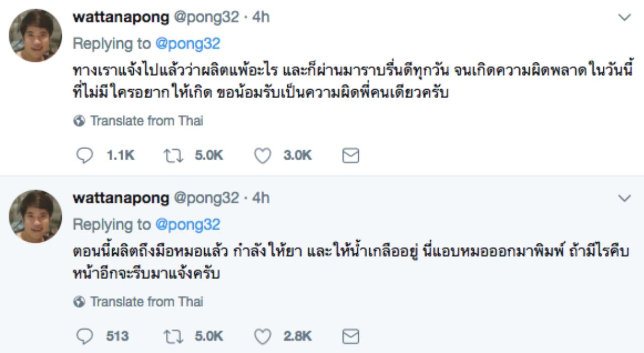Click wattanapong's avatar on the first tweet
The width and height of the screenshot is (644, 353).
coord(35,36)
